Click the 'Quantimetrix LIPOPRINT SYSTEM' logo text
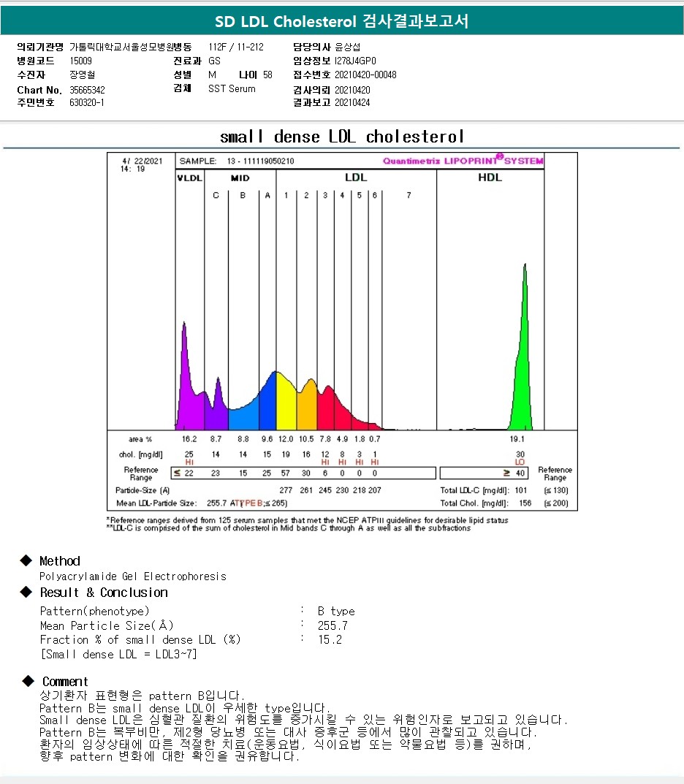The width and height of the screenshot is (684, 784). point(463,160)
